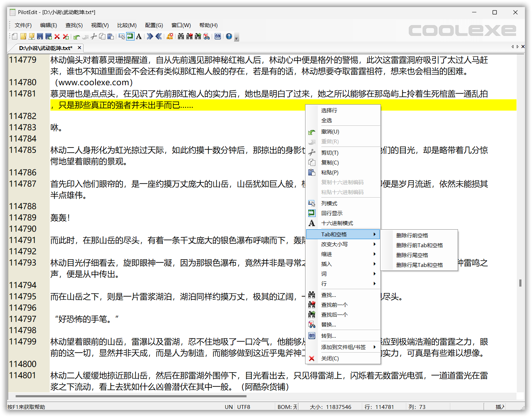Click the new file toolbar icon
Screen dimensions: 532x417
(14, 36)
